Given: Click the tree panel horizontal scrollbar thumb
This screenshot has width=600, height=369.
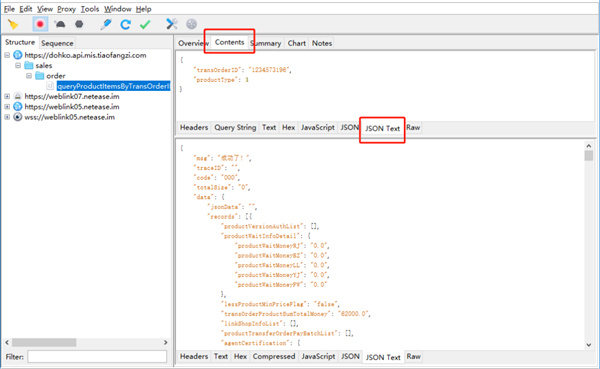Looking at the screenshot, I should click(x=44, y=342).
